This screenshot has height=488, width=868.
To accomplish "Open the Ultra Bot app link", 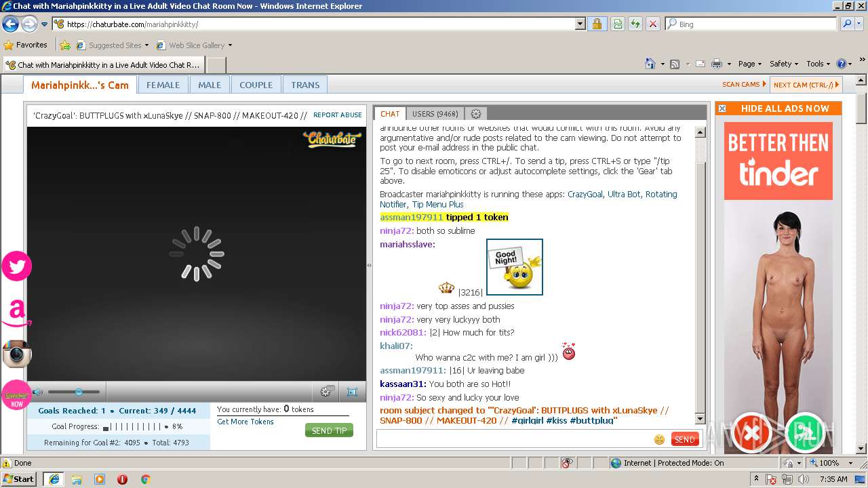I will [x=624, y=195].
